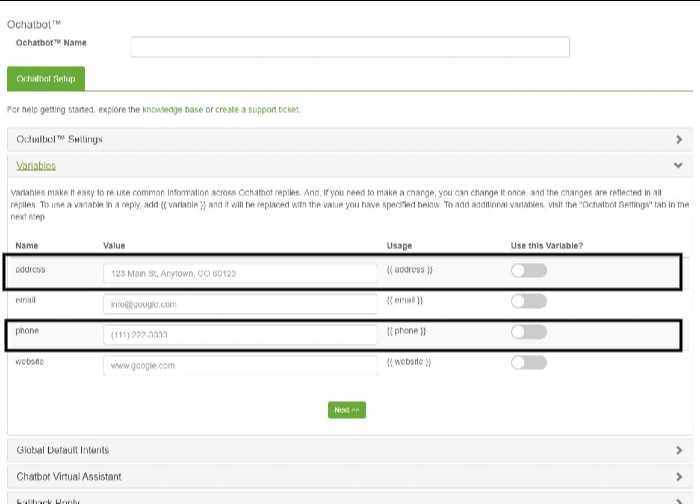Expand the Global Default Intents section

[350, 450]
